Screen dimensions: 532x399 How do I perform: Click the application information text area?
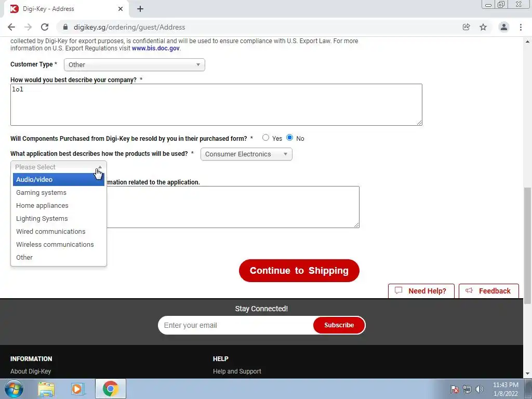233,207
